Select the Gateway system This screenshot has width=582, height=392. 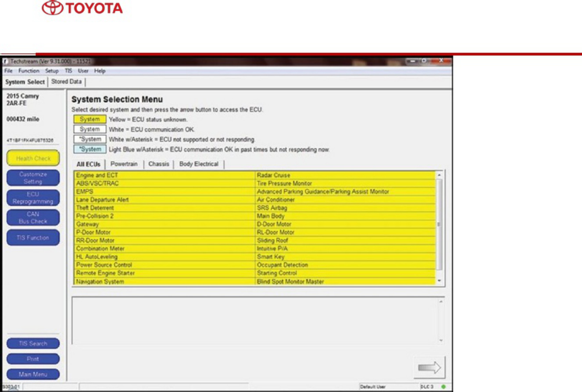pos(164,224)
